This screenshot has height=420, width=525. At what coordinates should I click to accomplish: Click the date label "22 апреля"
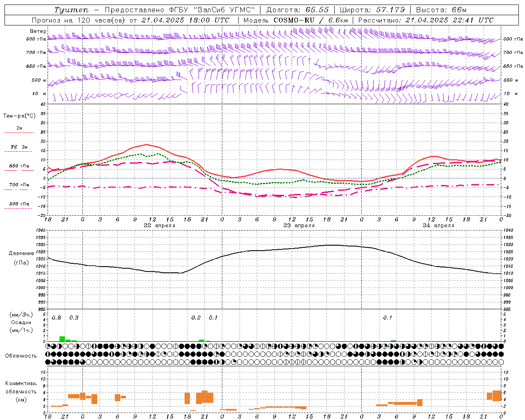(159, 226)
